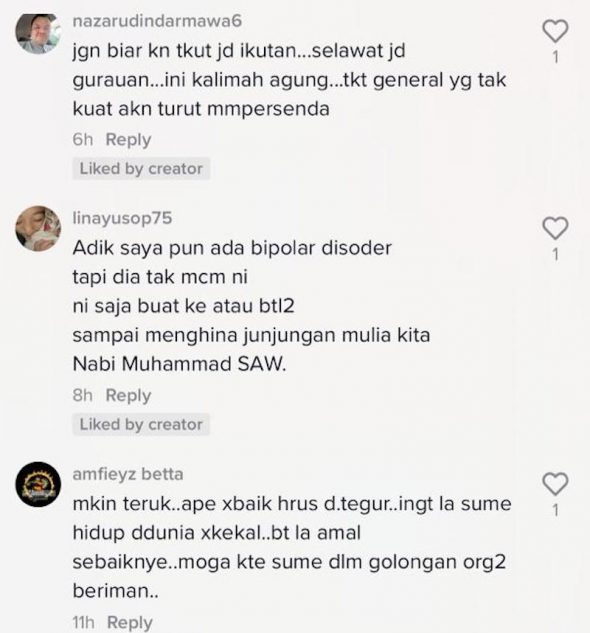Select comment text starting 'mkin teruk'
Viewport: 590px width, 633px height.
pyautogui.click(x=292, y=547)
